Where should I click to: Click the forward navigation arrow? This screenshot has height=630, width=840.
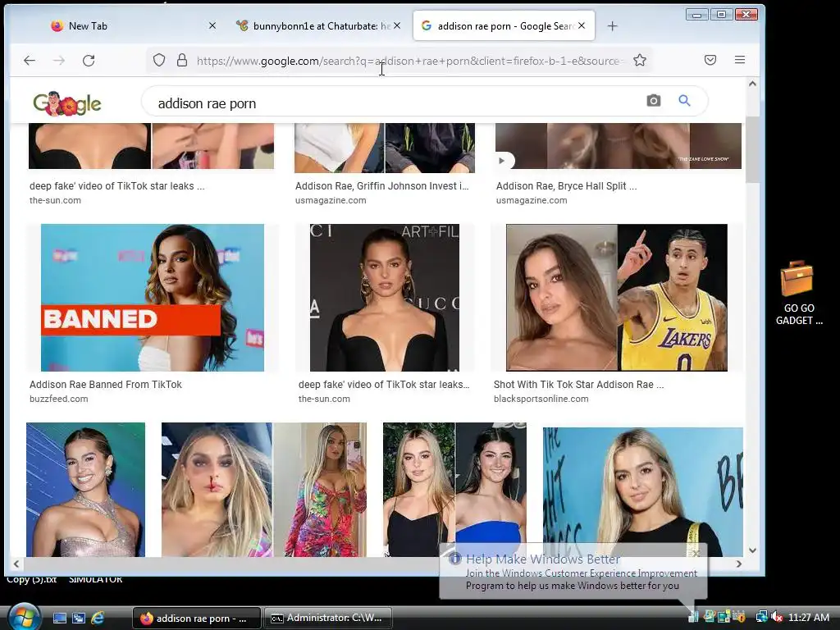(59, 61)
